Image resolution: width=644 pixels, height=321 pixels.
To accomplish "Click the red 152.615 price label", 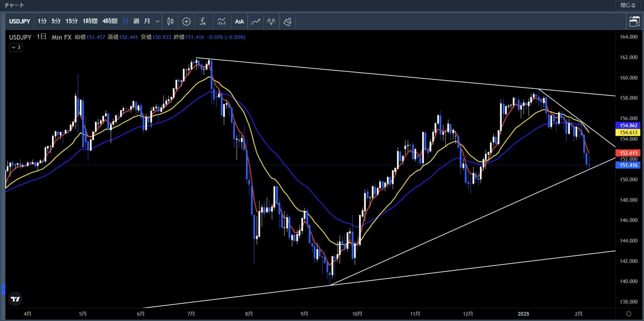I will 628,153.
